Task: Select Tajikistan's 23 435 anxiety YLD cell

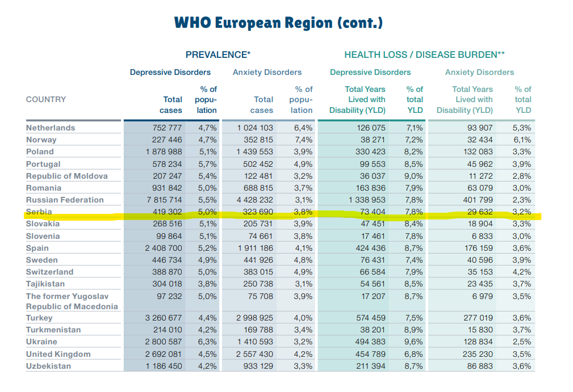Action: pyautogui.click(x=480, y=284)
